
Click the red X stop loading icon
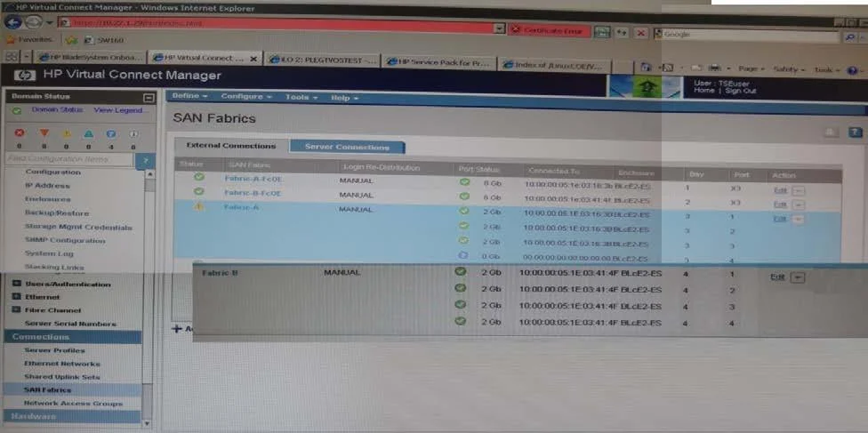click(x=640, y=33)
